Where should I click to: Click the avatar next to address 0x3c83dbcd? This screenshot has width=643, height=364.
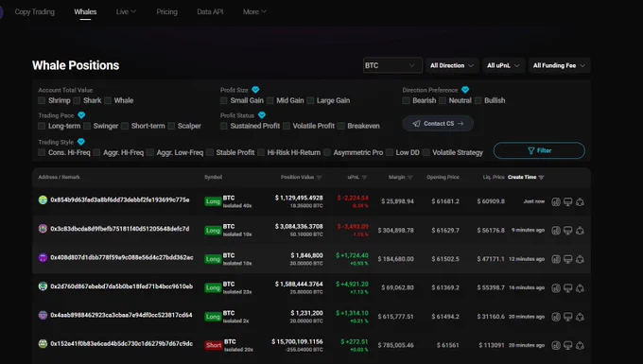(x=43, y=229)
